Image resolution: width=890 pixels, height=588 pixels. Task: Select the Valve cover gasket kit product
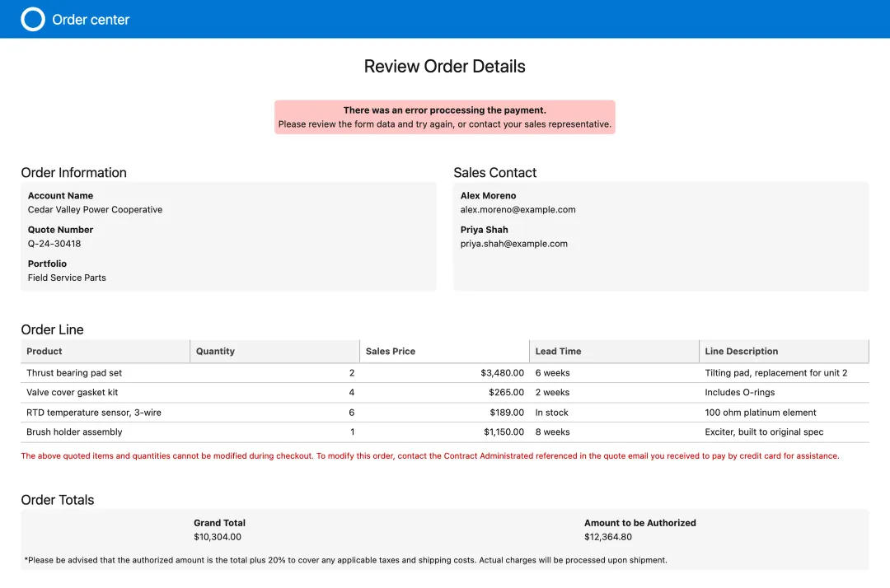click(72, 392)
